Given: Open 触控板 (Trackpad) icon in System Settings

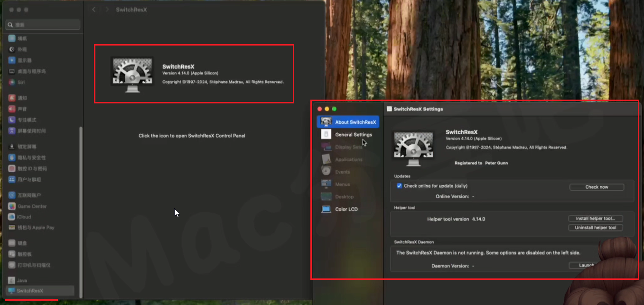Looking at the screenshot, I should pyautogui.click(x=12, y=254).
